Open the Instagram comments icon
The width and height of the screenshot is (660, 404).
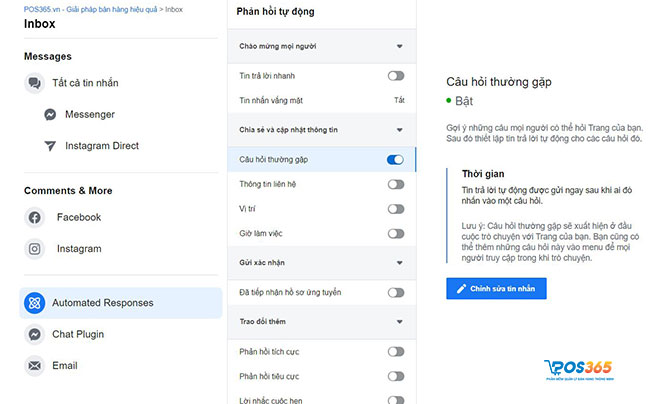coord(35,249)
